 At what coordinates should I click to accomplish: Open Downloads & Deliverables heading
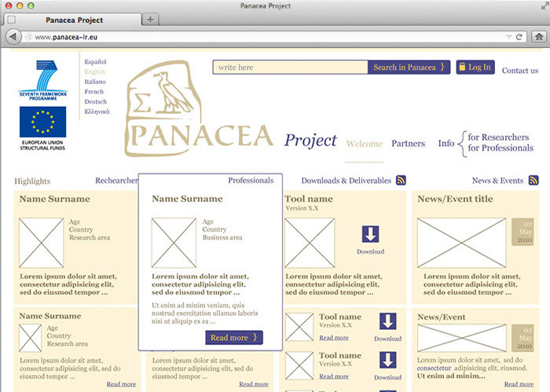click(x=346, y=181)
